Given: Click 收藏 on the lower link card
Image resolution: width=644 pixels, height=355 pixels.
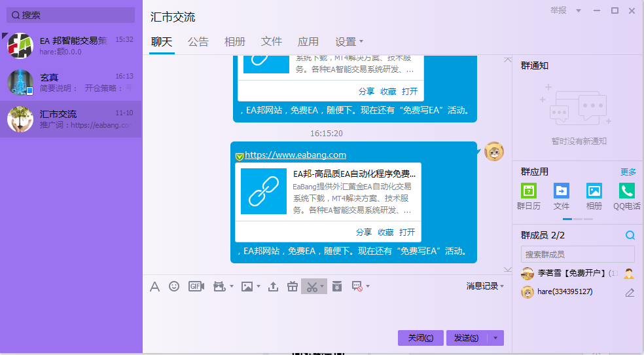Looking at the screenshot, I should (x=385, y=232).
